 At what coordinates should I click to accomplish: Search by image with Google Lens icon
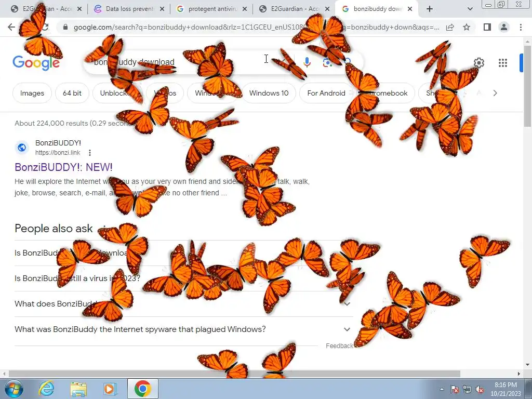pos(327,62)
